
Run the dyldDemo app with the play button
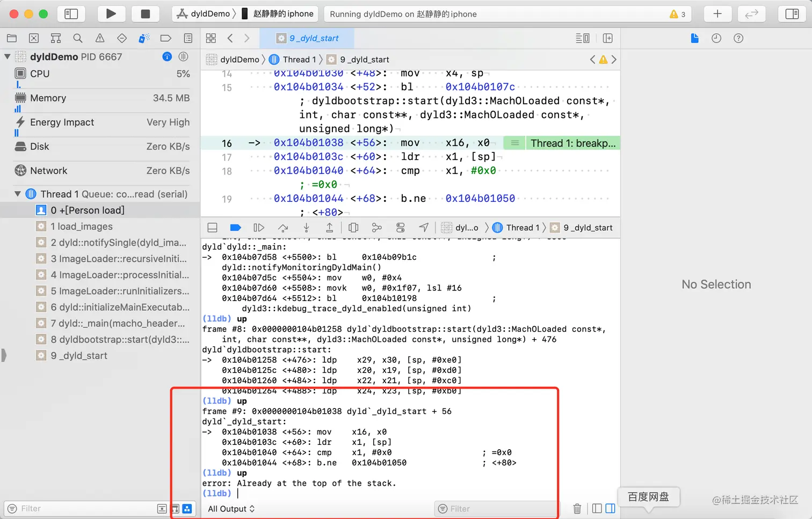[111, 14]
